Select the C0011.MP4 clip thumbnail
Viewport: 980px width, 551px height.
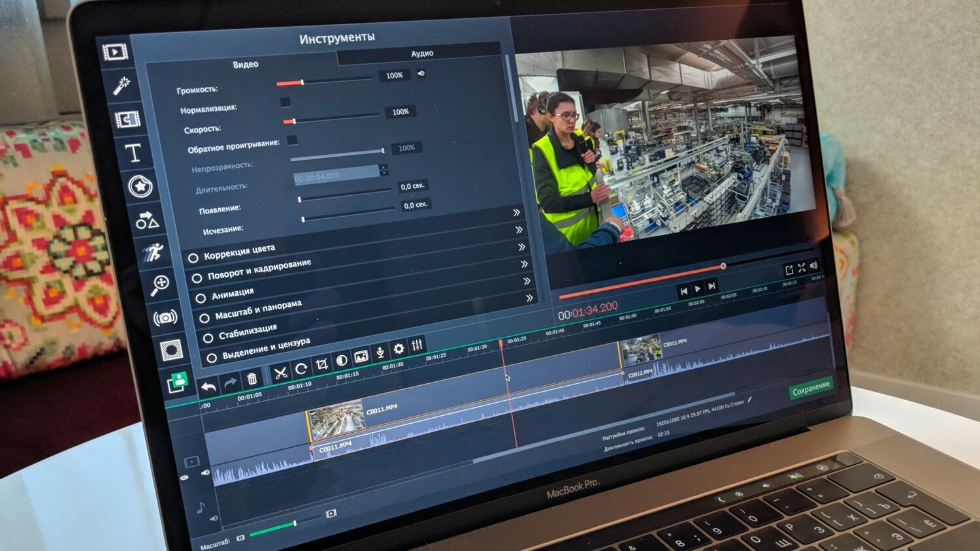336,420
